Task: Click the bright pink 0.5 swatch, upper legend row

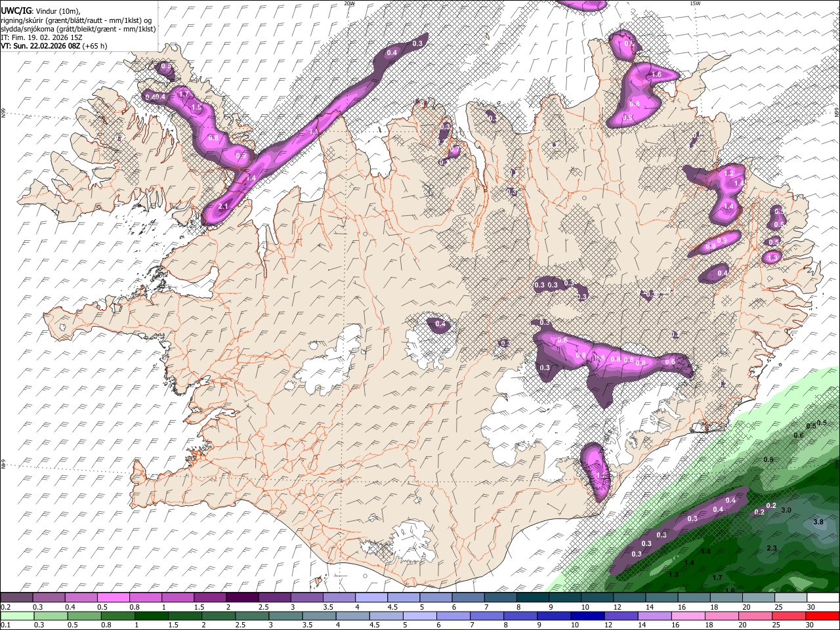Action: coord(114,598)
